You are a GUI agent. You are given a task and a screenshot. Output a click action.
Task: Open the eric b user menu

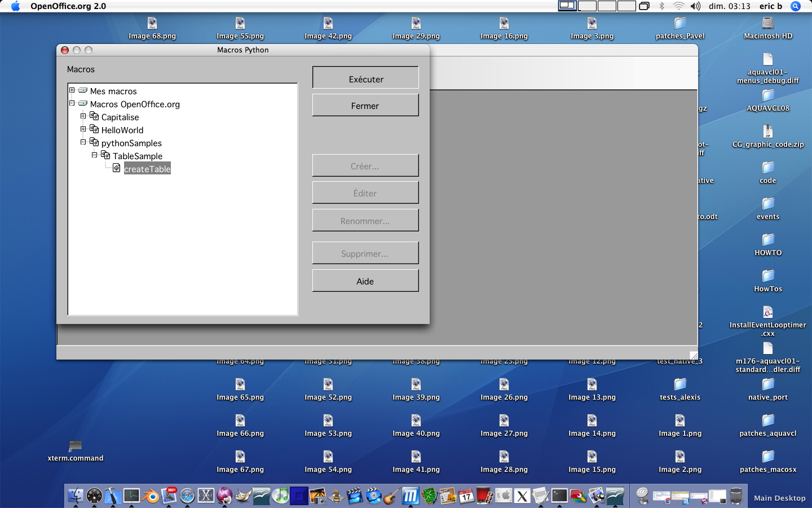pyautogui.click(x=771, y=6)
